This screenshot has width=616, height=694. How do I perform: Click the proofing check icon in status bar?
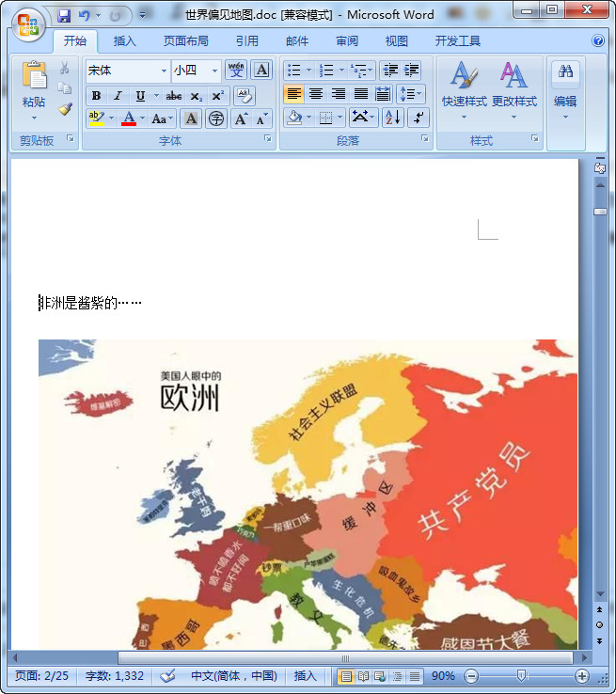coord(167,676)
